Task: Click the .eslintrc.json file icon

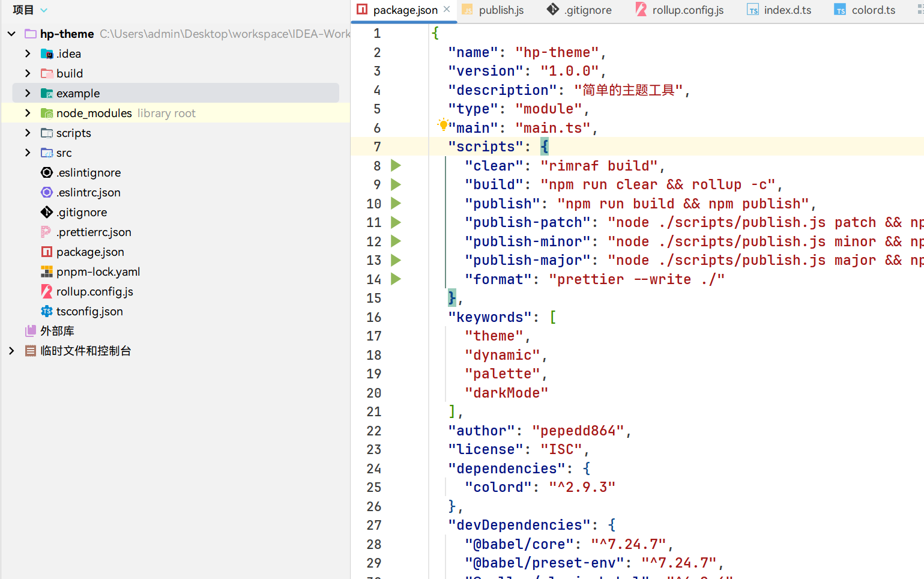Action: pyautogui.click(x=47, y=192)
